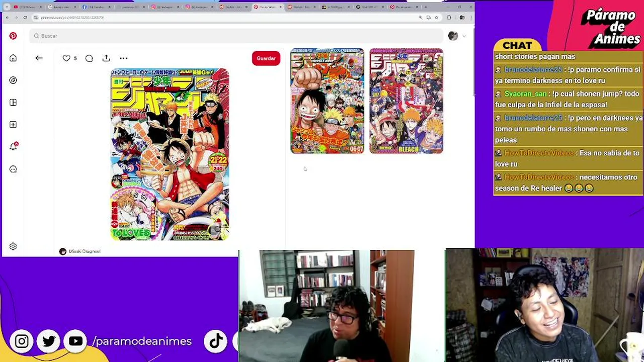Click the Buscar search field
The height and width of the screenshot is (362, 644).
pyautogui.click(x=236, y=36)
